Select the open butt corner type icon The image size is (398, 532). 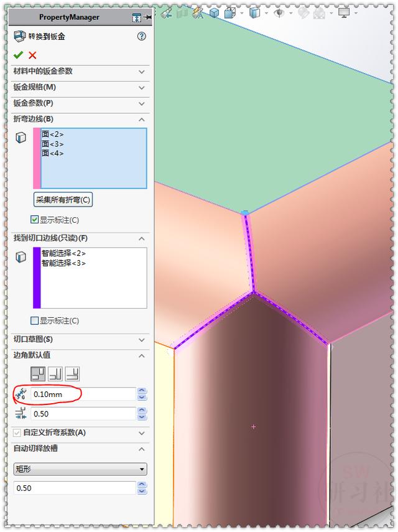(38, 374)
